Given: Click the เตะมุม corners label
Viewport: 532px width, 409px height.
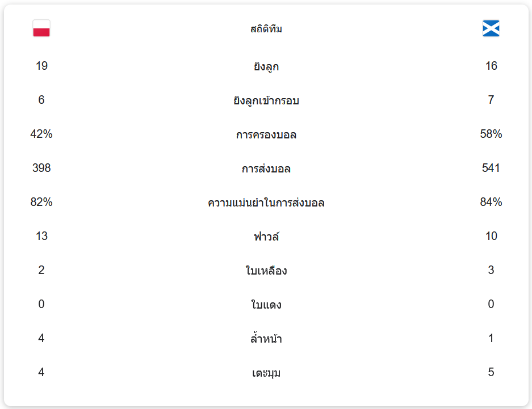Looking at the screenshot, I should [x=266, y=373].
